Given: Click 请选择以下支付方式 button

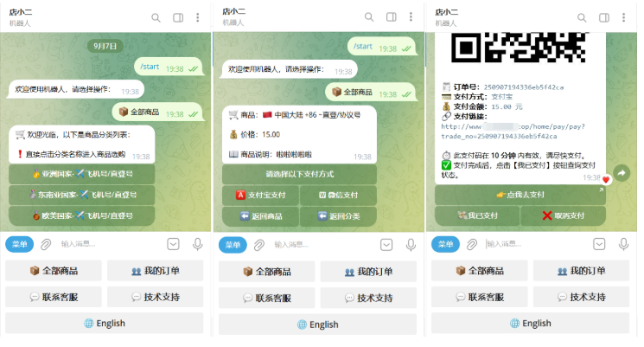Looking at the screenshot, I should click(x=299, y=174).
